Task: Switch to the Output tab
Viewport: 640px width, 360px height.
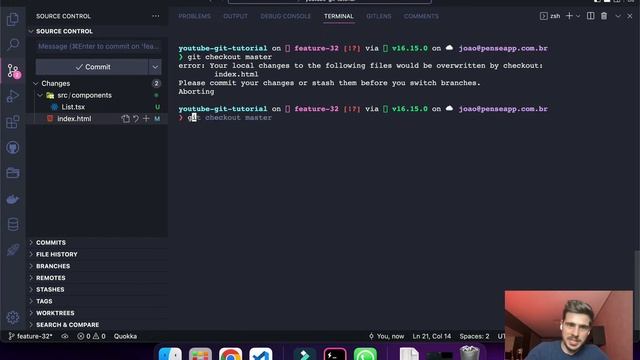Action: click(x=236, y=16)
